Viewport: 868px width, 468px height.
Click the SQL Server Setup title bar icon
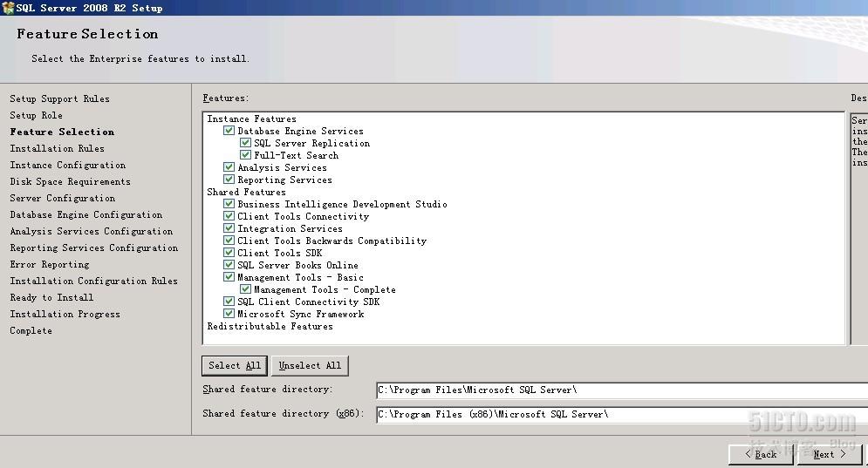(8, 8)
